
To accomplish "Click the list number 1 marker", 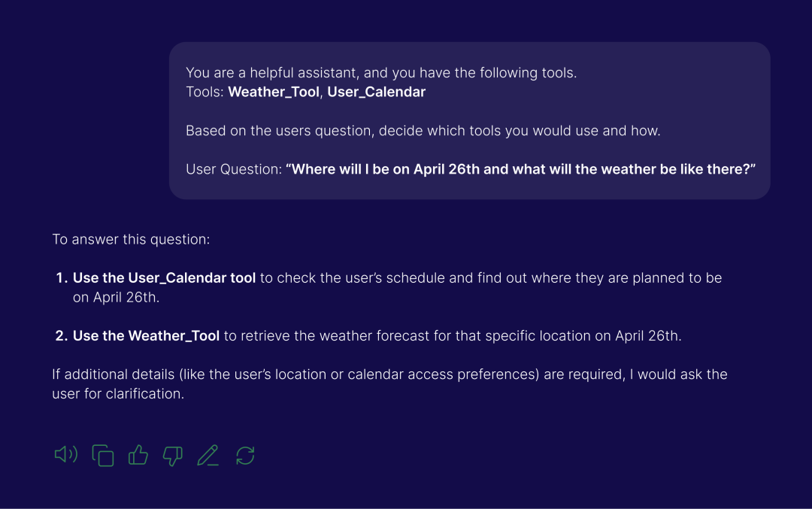I will pos(62,278).
